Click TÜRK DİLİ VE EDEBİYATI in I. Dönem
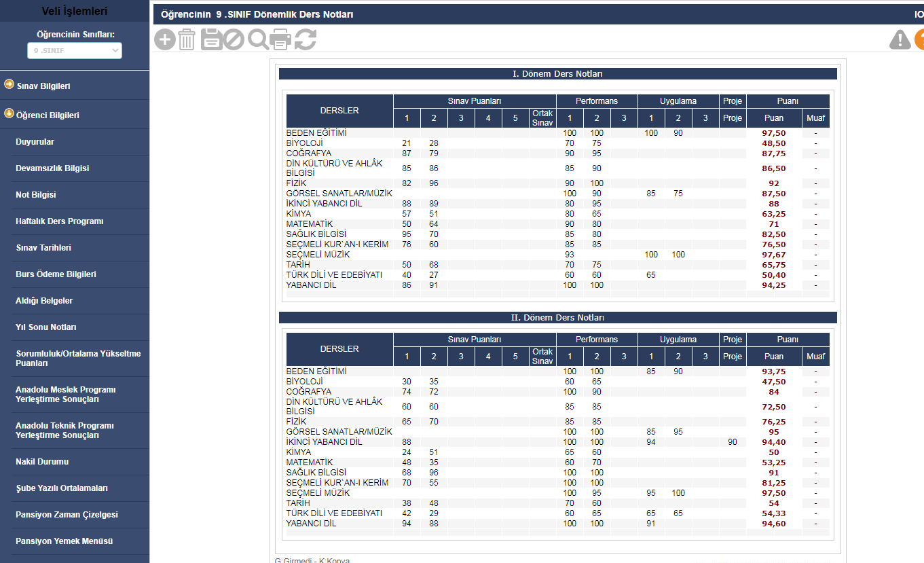The height and width of the screenshot is (563, 924). [335, 275]
